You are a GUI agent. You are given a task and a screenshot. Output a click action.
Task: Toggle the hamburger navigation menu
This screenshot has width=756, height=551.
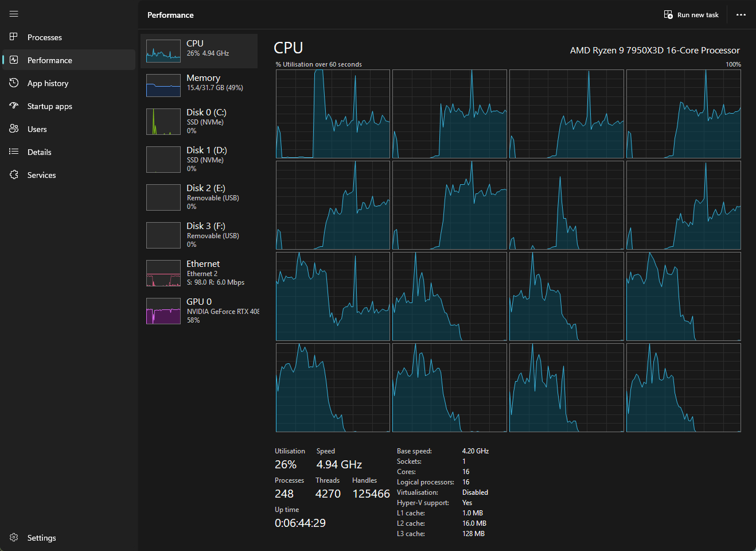click(x=14, y=14)
